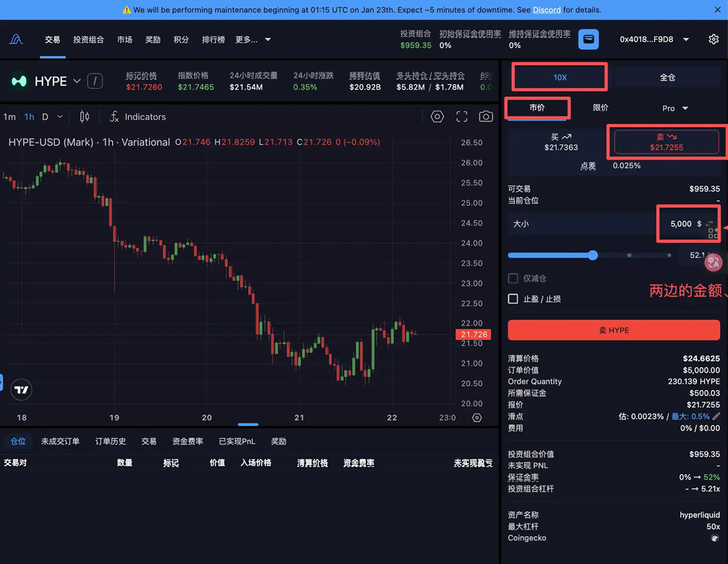Switch to 限价 limit order tab
The image size is (728, 564).
coord(600,108)
